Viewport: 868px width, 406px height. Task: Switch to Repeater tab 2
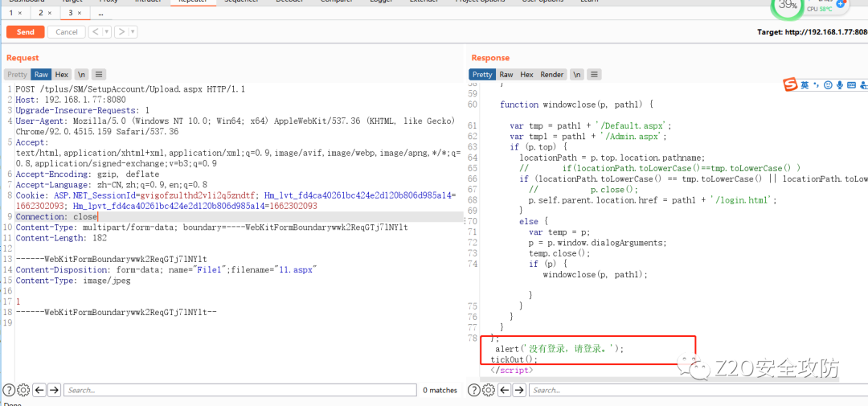pos(41,13)
